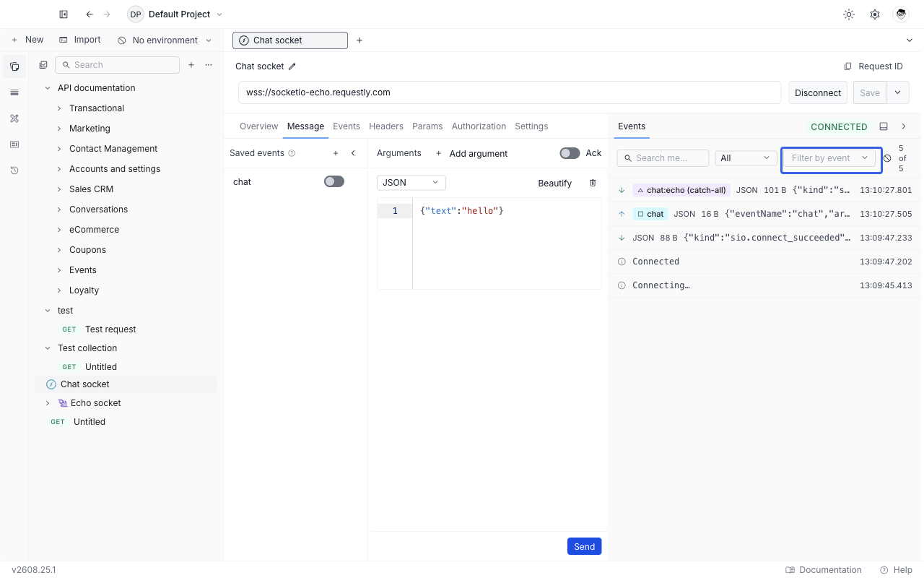Open the All direction filter dropdown
Screen dimensions: 924x578
[x=746, y=158]
